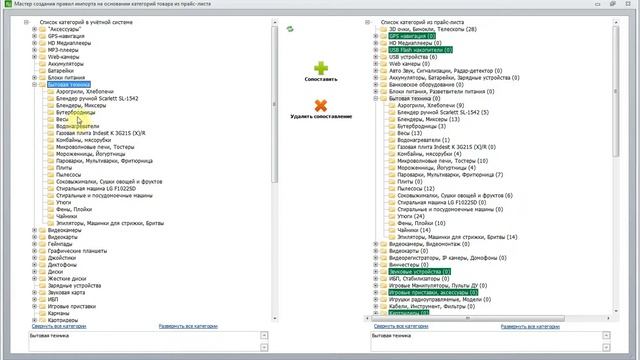
Task: Click folder icon of left Видеокарты
Action: 42,237
